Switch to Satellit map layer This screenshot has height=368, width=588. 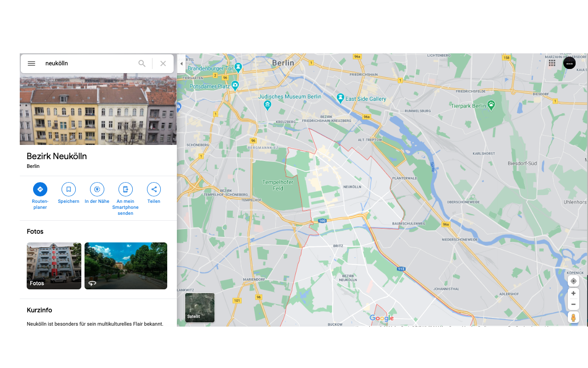tap(200, 308)
